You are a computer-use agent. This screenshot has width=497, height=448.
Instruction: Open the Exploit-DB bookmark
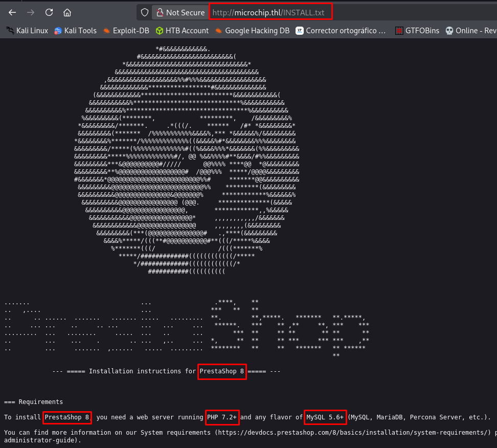tap(126, 31)
